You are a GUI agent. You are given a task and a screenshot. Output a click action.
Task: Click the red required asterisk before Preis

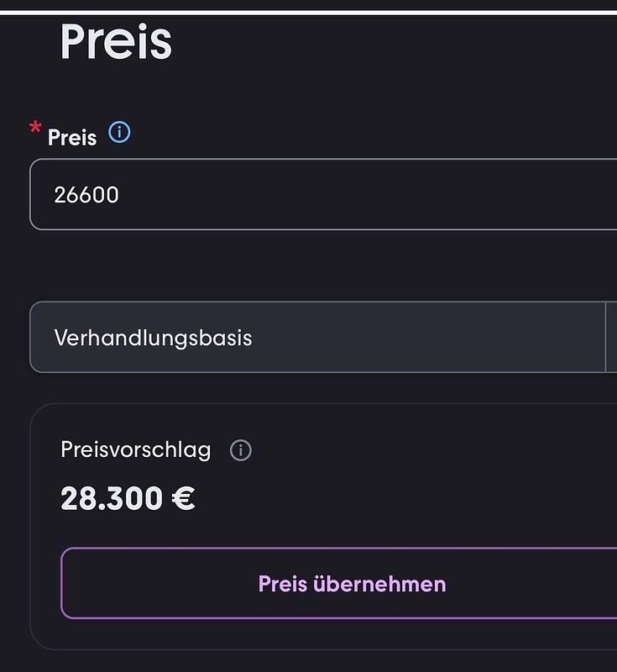click(35, 129)
